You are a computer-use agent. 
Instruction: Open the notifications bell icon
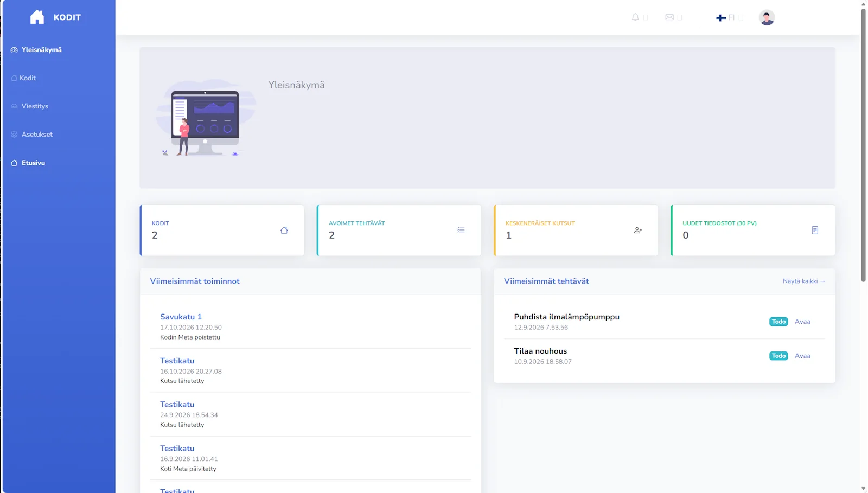click(635, 17)
